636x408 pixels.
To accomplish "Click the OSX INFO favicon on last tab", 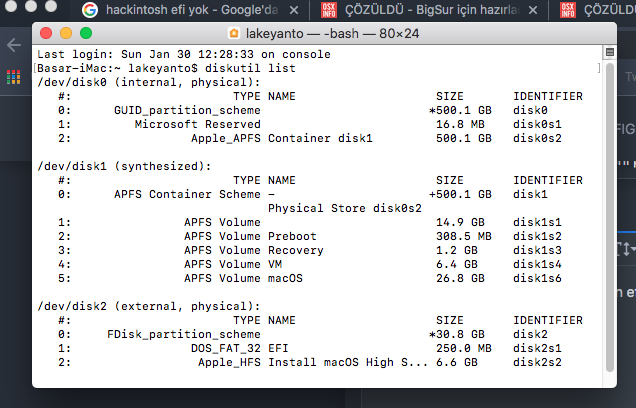I will pos(568,11).
